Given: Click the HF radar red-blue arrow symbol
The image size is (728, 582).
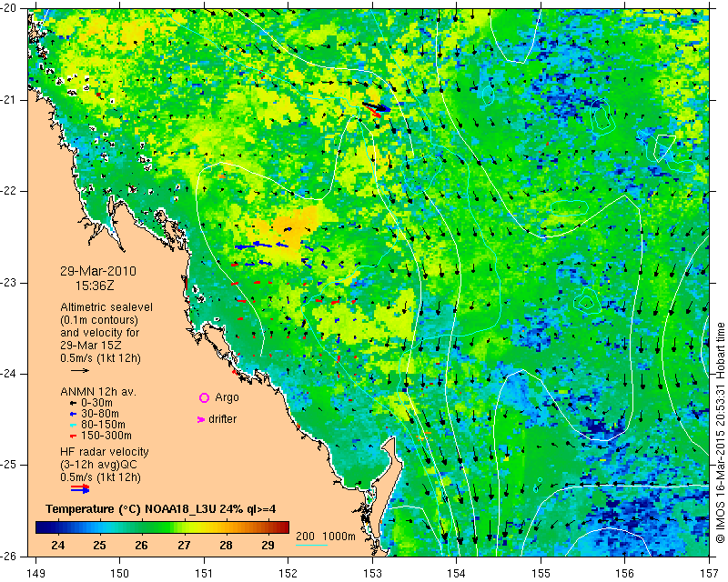Looking at the screenshot, I should pyautogui.click(x=80, y=488).
